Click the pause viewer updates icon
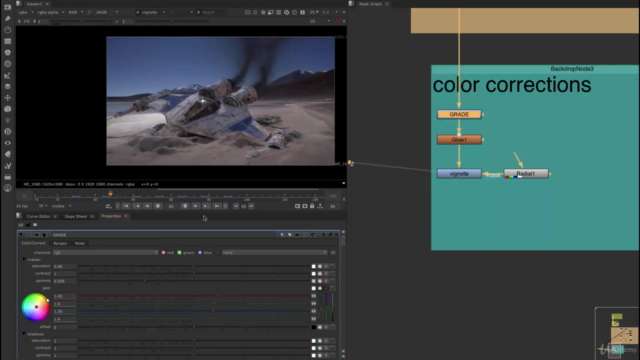 pyautogui.click(x=302, y=12)
